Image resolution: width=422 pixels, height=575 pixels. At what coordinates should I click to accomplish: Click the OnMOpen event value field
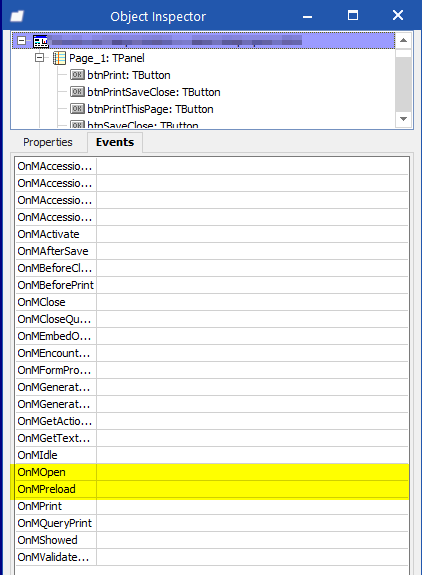pyautogui.click(x=252, y=472)
